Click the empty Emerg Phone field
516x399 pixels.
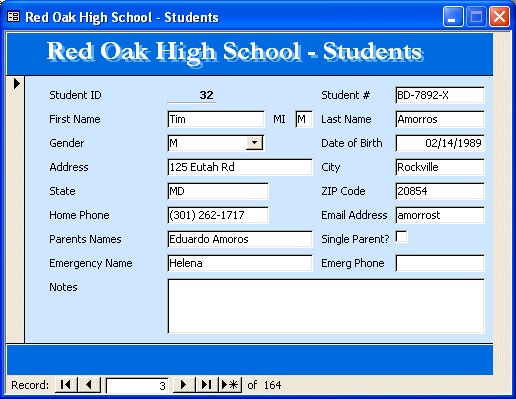click(440, 263)
